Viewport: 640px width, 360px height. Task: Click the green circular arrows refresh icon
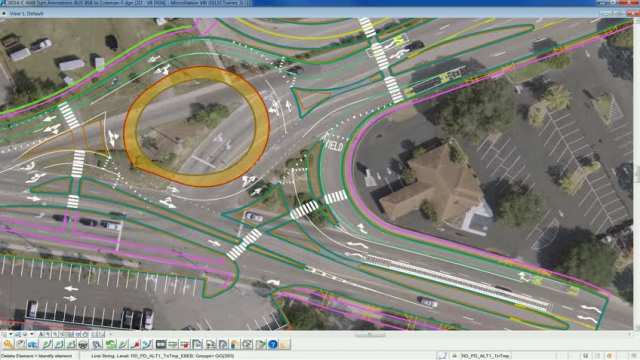(x=111, y=344)
